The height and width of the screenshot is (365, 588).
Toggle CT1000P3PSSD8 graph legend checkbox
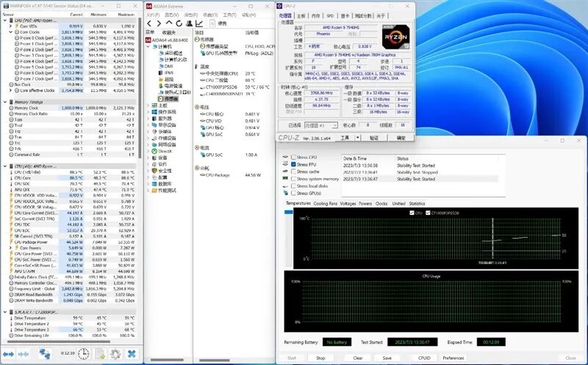428,213
